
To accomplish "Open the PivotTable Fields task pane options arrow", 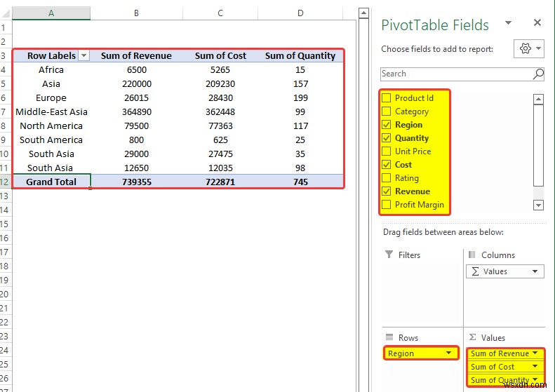I will pyautogui.click(x=508, y=23).
